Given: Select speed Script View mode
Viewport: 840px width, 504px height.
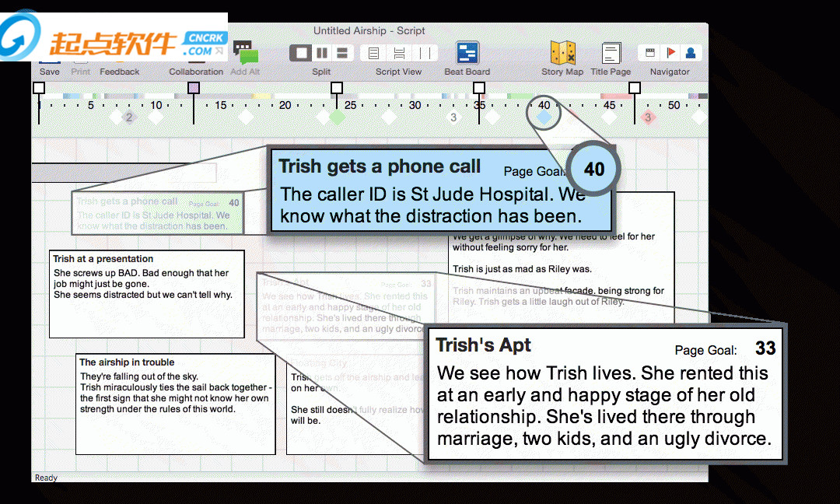Looking at the screenshot, I should [x=424, y=53].
